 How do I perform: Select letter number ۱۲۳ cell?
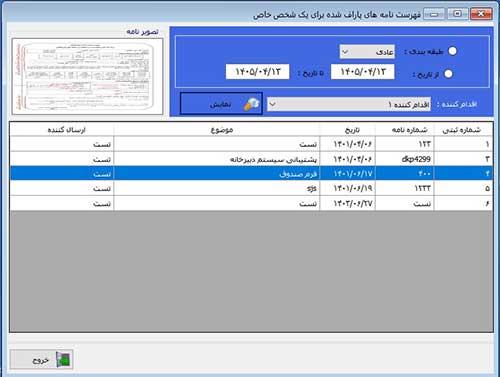tap(405, 144)
